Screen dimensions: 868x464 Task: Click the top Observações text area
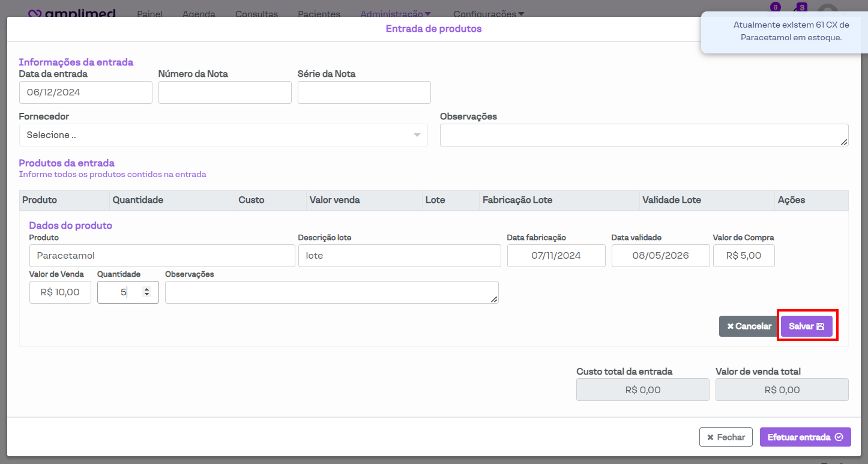643,135
